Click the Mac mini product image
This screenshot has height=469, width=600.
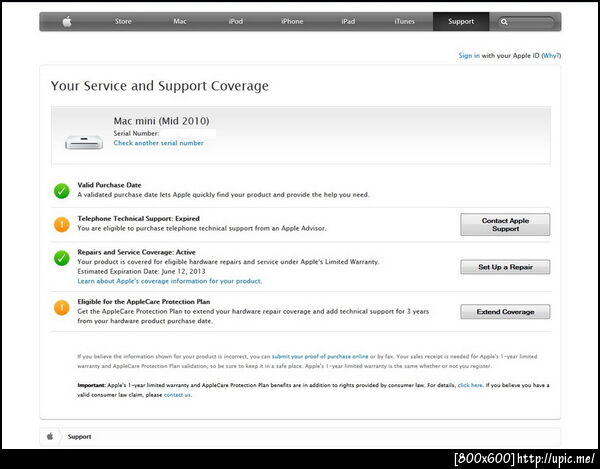[x=84, y=142]
